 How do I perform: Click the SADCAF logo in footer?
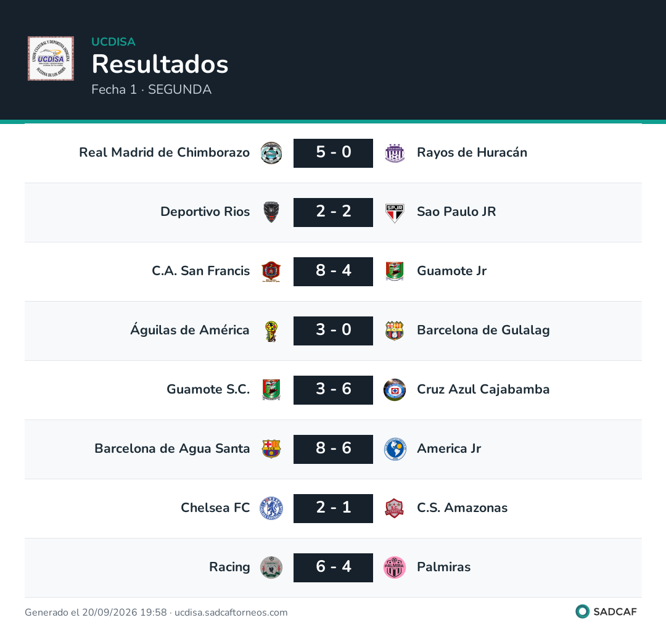(606, 612)
